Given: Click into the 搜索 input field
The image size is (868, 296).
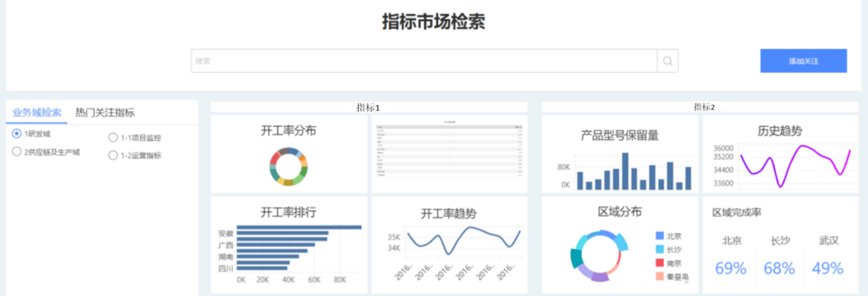Looking at the screenshot, I should tap(424, 61).
